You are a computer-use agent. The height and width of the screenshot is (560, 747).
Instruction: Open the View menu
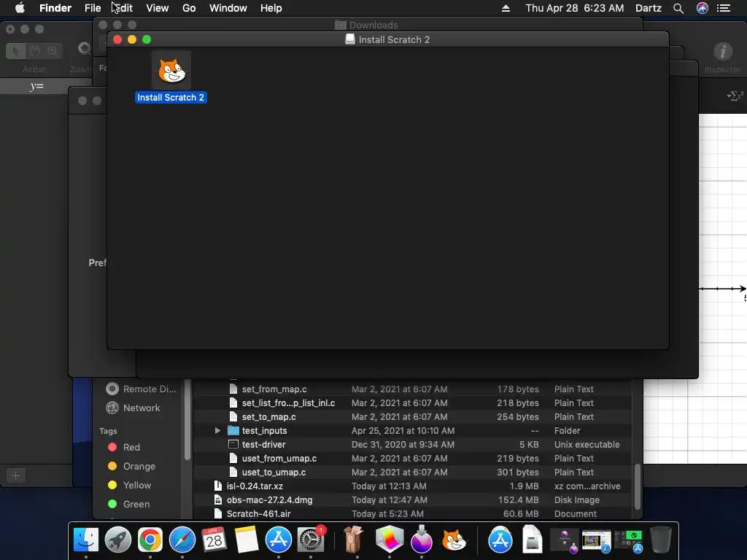(158, 8)
